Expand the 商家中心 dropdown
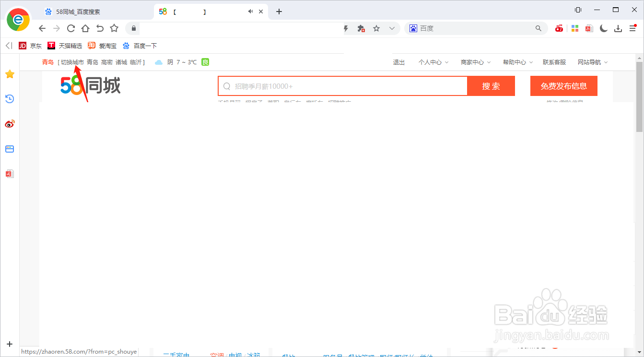The image size is (644, 357). click(476, 62)
